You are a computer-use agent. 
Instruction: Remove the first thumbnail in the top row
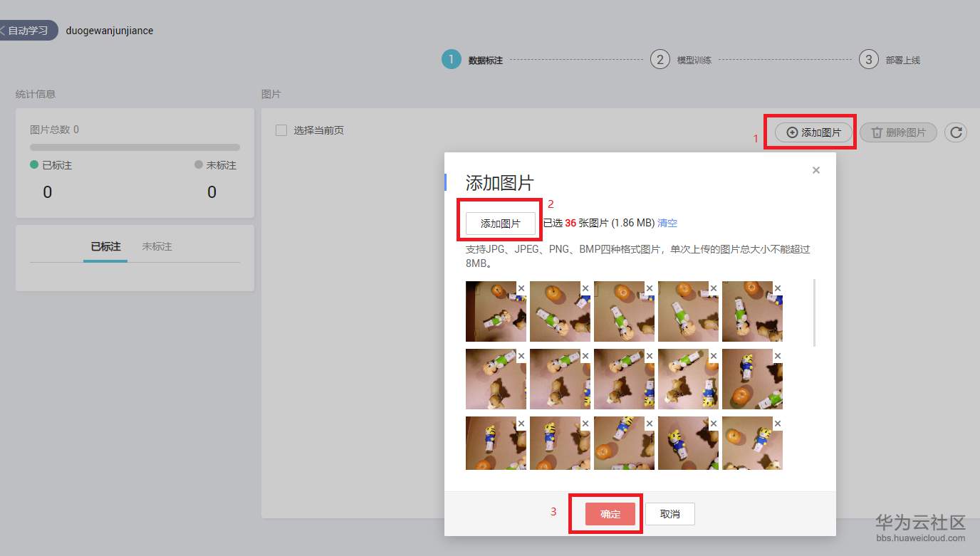521,288
